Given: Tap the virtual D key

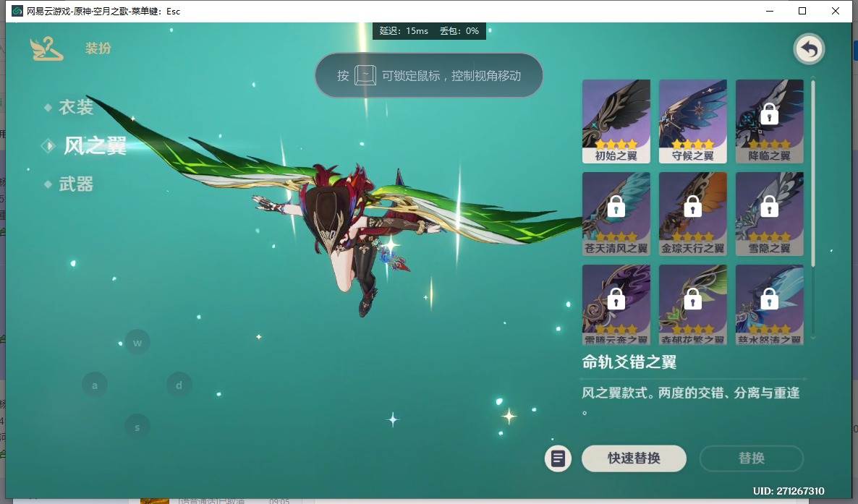Looking at the screenshot, I should point(179,385).
